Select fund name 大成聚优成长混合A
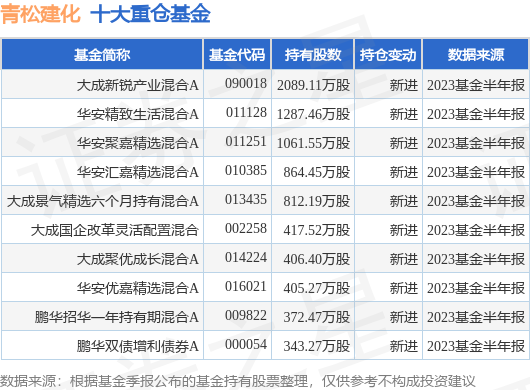530x390 pixels. pos(138,259)
